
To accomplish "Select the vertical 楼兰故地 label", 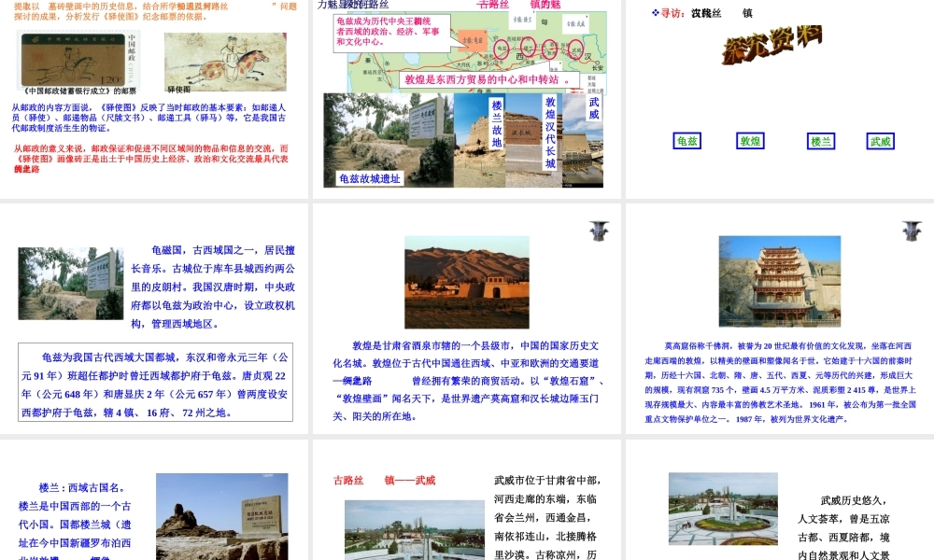I will pos(497,124).
